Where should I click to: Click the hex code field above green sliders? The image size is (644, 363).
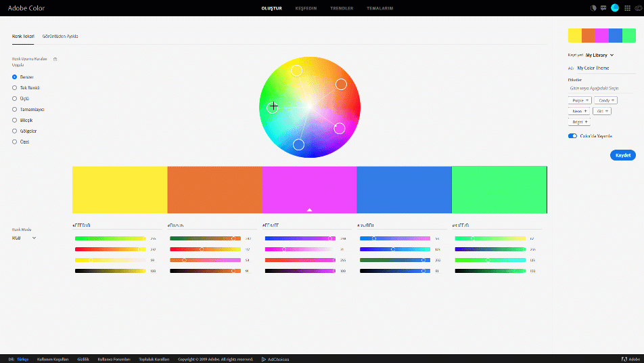click(497, 226)
